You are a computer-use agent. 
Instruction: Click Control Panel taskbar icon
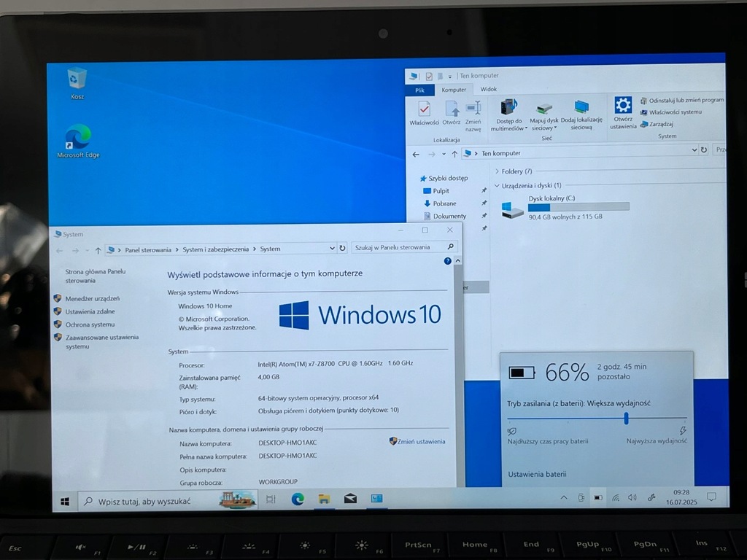pos(376,499)
